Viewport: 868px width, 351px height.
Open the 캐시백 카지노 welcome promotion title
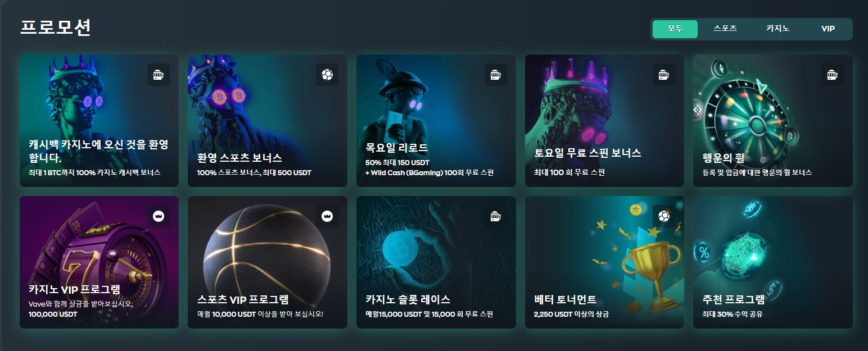tap(98, 151)
